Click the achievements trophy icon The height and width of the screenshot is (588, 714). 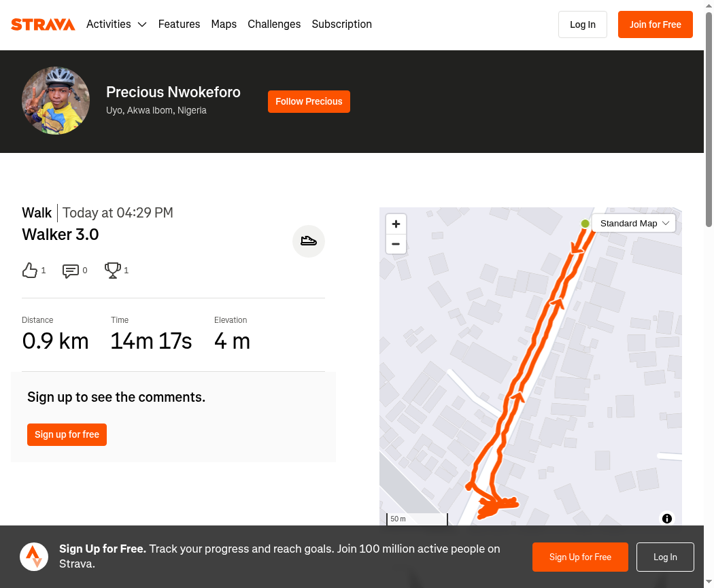(x=112, y=271)
